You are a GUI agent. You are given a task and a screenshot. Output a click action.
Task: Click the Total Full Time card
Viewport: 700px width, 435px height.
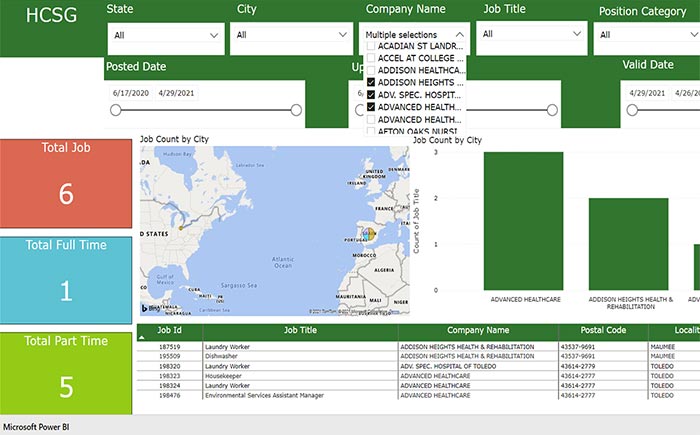pos(66,280)
